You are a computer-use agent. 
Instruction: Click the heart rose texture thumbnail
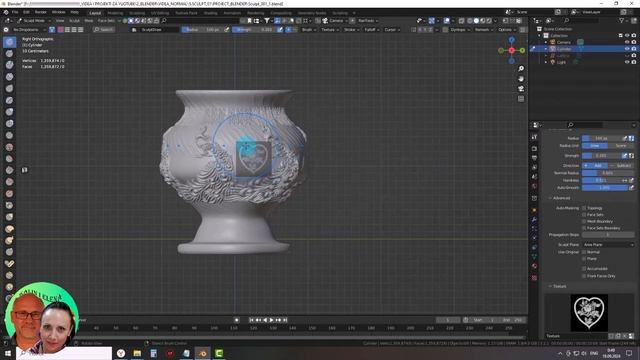click(589, 313)
